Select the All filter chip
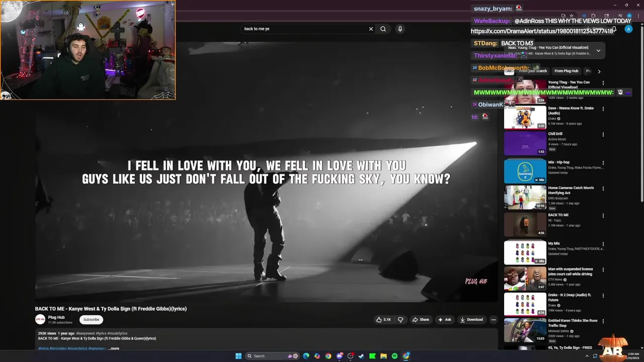 point(509,71)
